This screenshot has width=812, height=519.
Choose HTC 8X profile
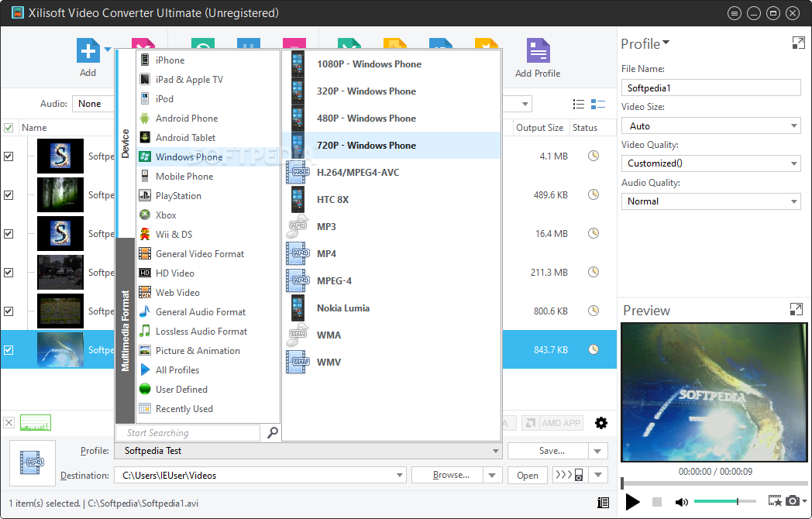point(391,199)
